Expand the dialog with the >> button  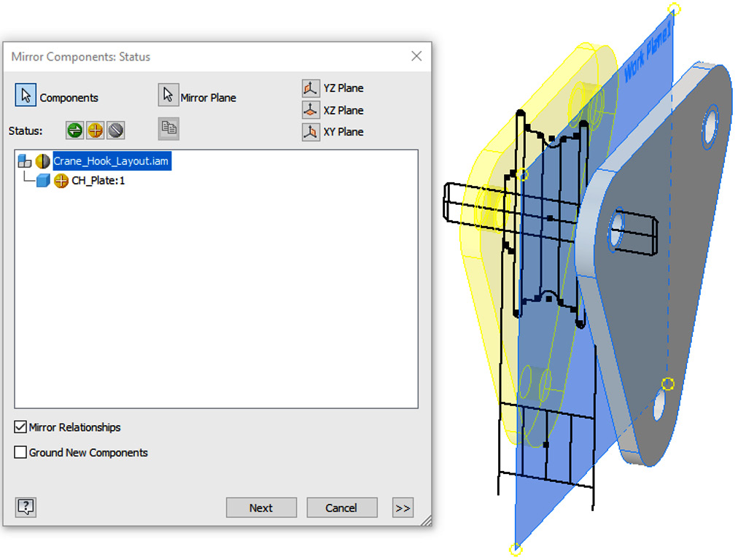pyautogui.click(x=403, y=507)
